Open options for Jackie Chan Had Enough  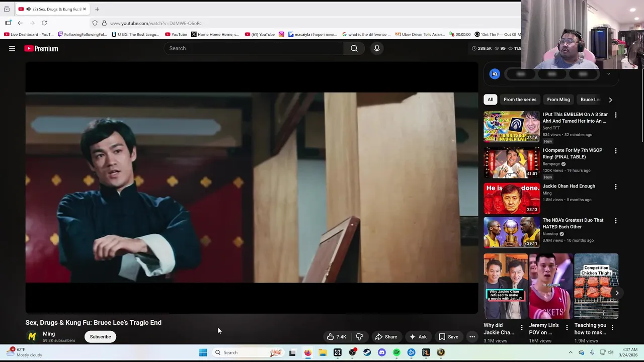615,187
